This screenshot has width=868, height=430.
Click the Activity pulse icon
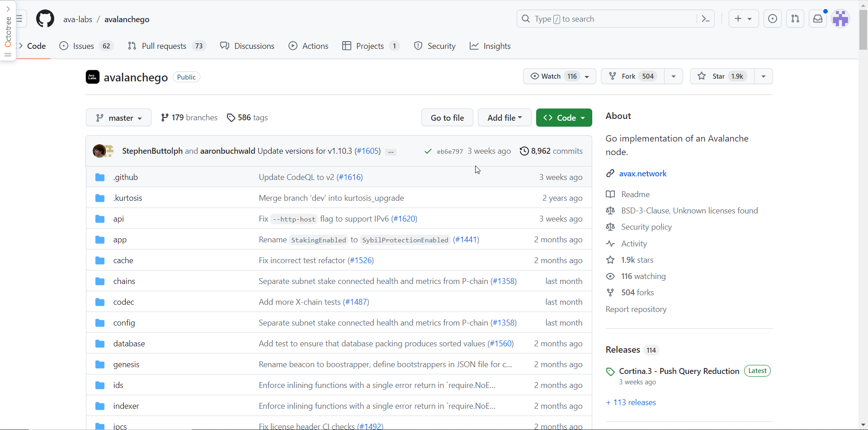point(610,244)
